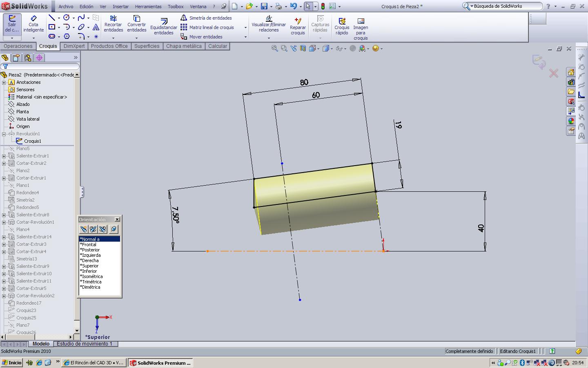Click Croquis rápido tool
Viewport: 588px width, 368px height.
click(342, 27)
